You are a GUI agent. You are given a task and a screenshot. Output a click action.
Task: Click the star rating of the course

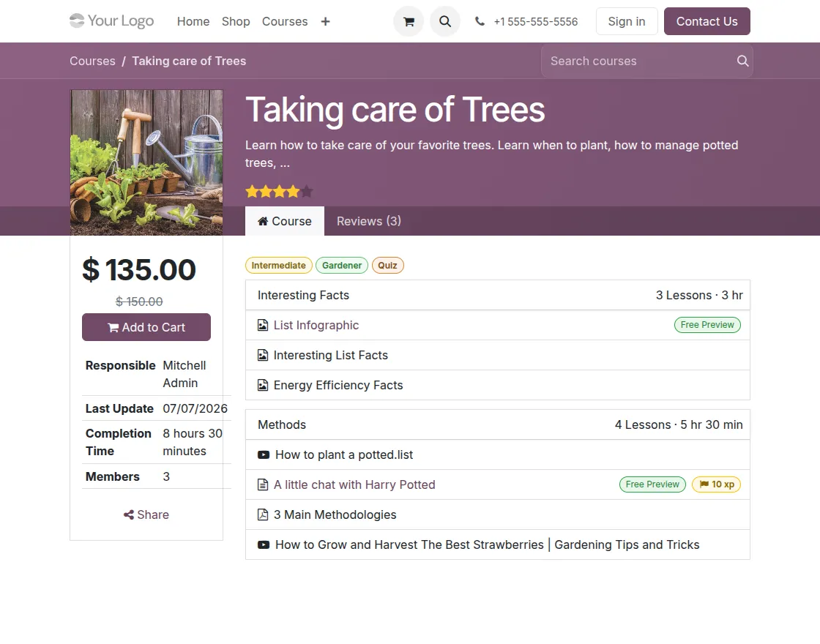coord(279,192)
